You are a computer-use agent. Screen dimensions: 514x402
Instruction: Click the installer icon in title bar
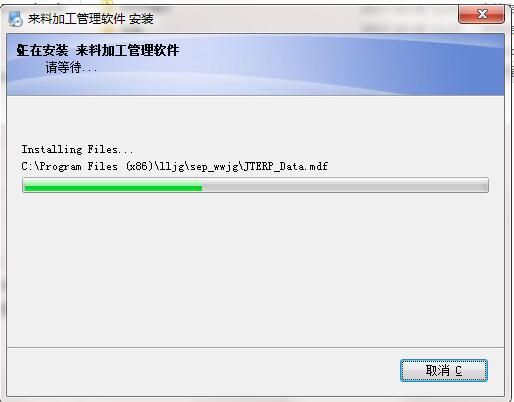pyautogui.click(x=15, y=19)
